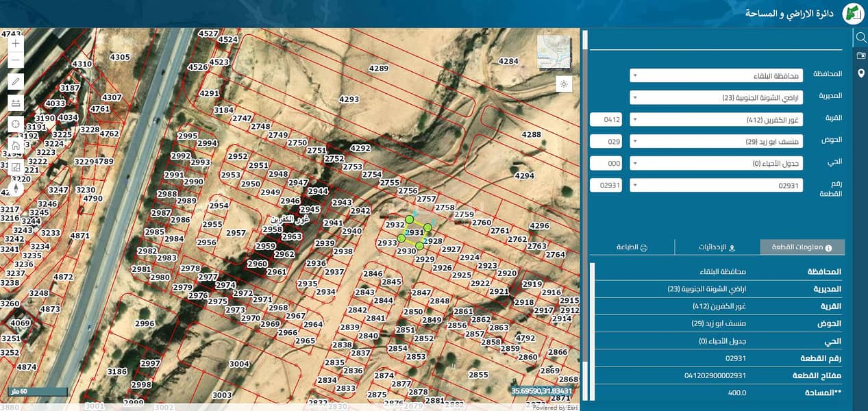868x411 pixels.
Task: Open the tool below the home button
Action: pos(16,166)
